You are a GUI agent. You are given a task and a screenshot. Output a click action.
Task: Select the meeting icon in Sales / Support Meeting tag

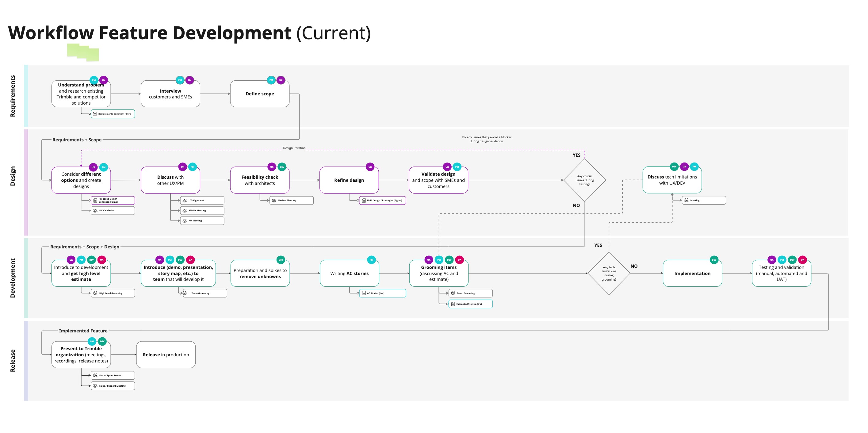click(x=95, y=386)
